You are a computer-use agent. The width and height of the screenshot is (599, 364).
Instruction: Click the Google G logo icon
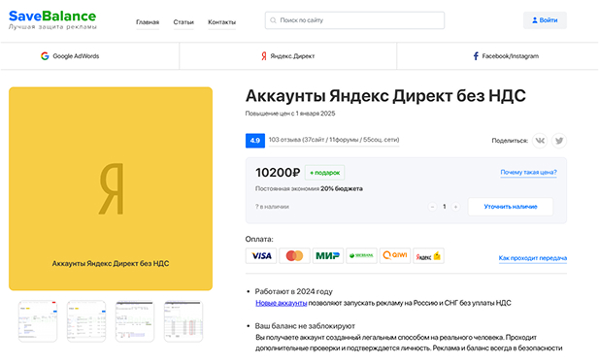[45, 56]
